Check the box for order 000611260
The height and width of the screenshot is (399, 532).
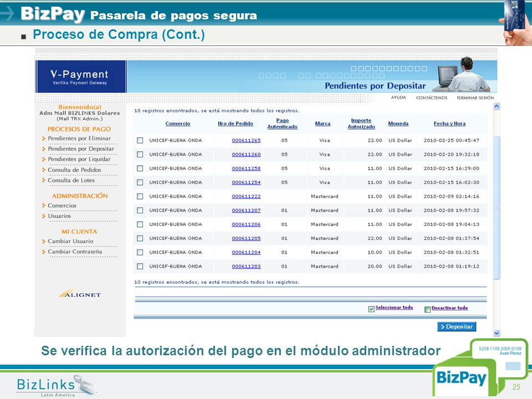(140, 155)
